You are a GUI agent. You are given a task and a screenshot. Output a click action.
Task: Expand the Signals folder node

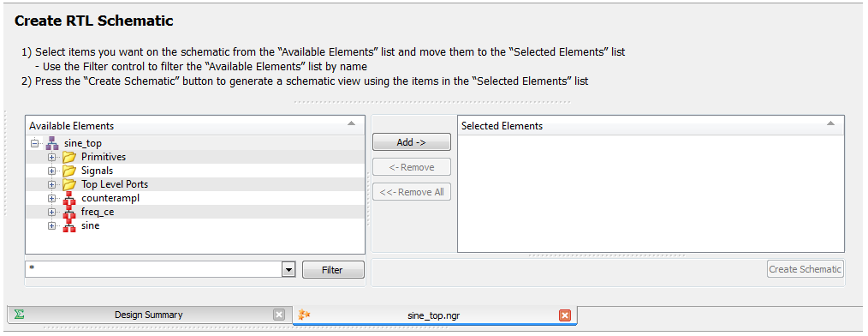tap(52, 171)
